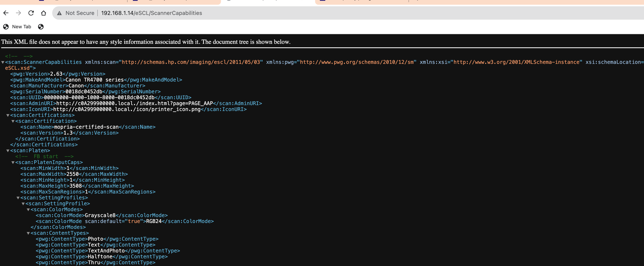644x266 pixels.
Task: Focus the address bar URL text
Action: click(x=151, y=13)
